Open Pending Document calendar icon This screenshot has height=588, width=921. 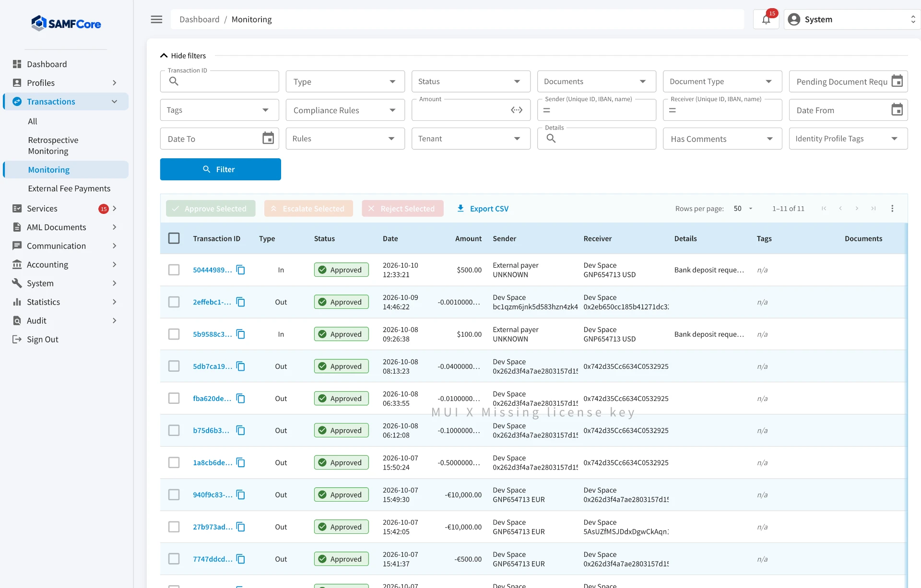tap(897, 81)
